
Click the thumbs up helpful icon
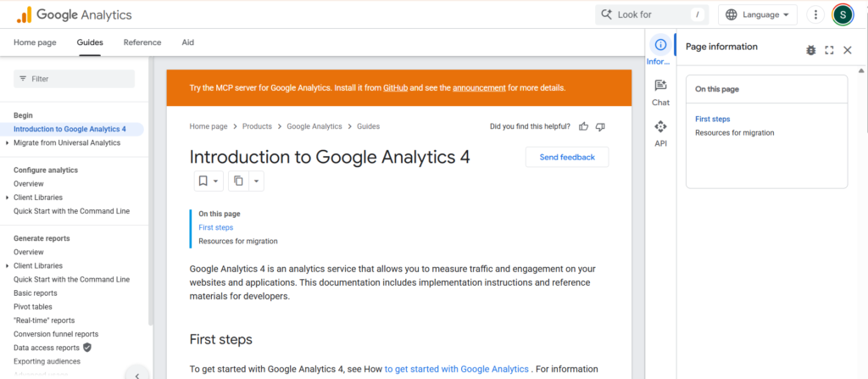pos(583,126)
